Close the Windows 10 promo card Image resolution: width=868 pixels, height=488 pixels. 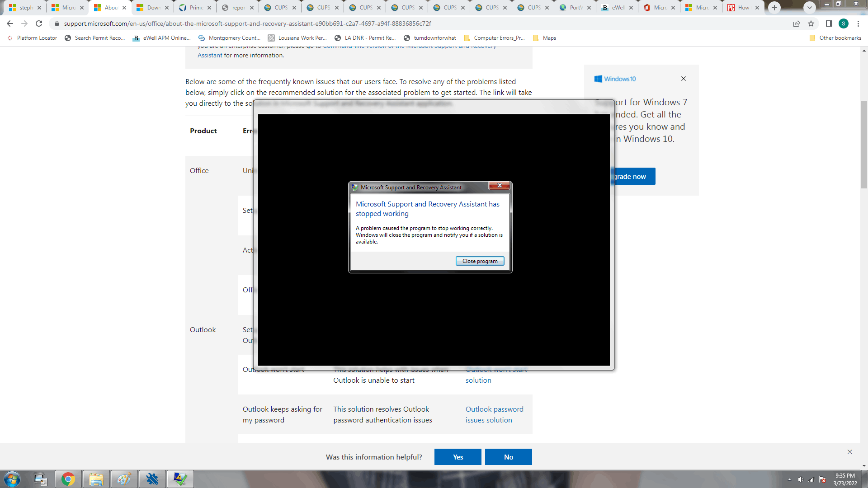tap(684, 79)
